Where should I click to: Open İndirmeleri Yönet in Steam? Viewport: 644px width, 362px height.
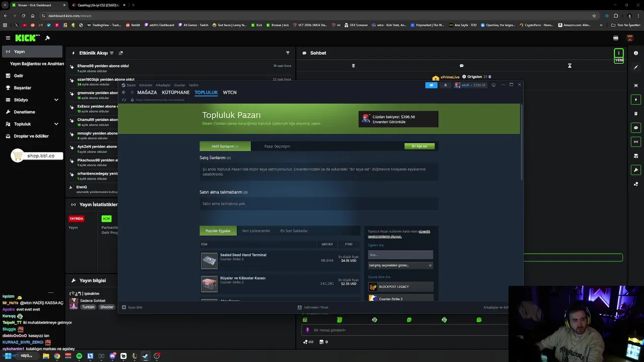(x=313, y=307)
